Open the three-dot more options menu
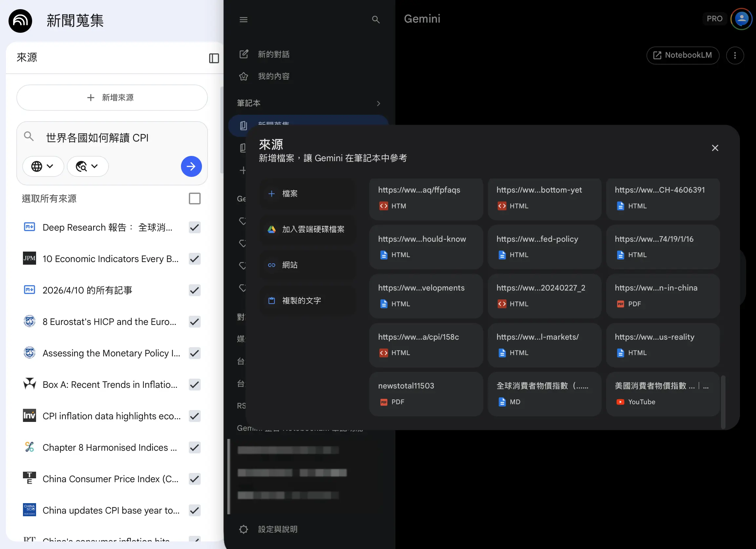 tap(735, 55)
